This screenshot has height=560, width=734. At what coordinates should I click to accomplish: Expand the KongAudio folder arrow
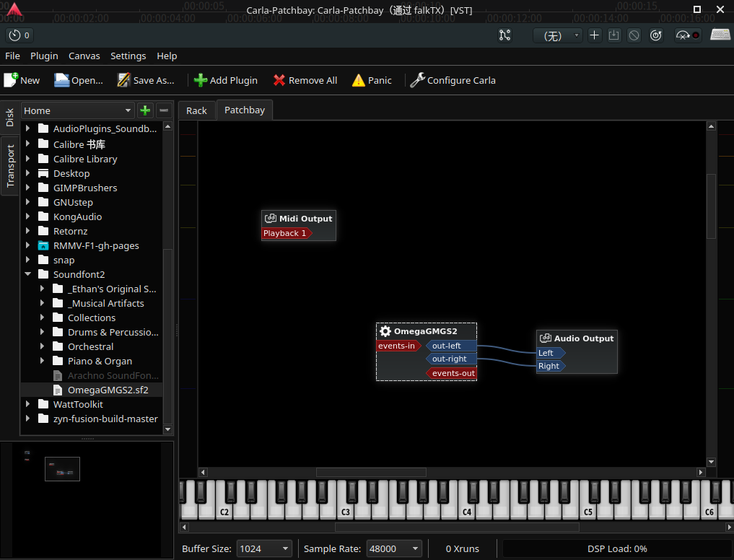coord(27,216)
